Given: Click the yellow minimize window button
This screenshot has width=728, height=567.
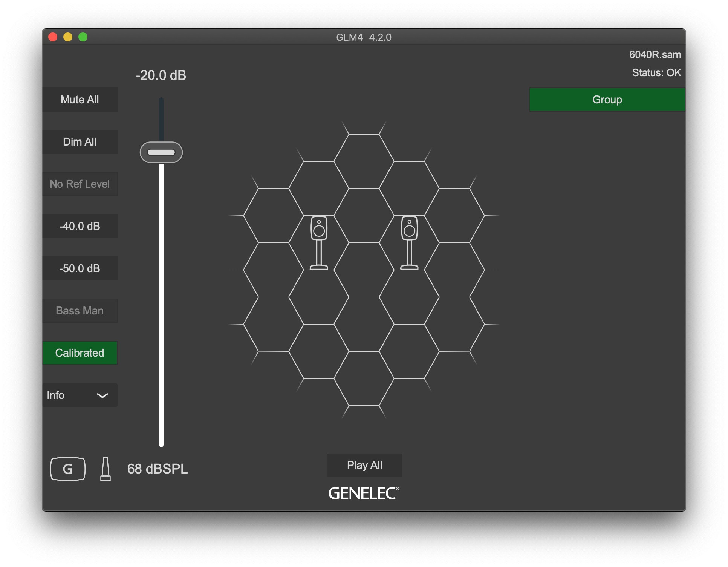Looking at the screenshot, I should click(x=68, y=37).
